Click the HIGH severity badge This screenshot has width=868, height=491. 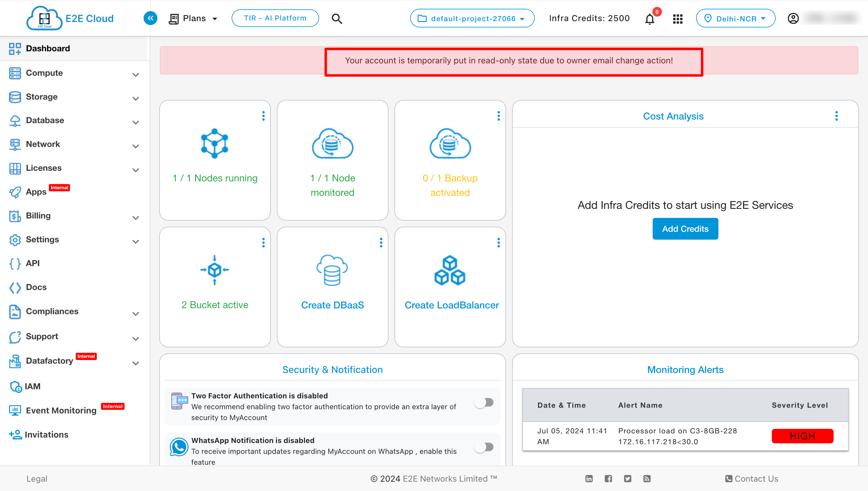pyautogui.click(x=802, y=436)
